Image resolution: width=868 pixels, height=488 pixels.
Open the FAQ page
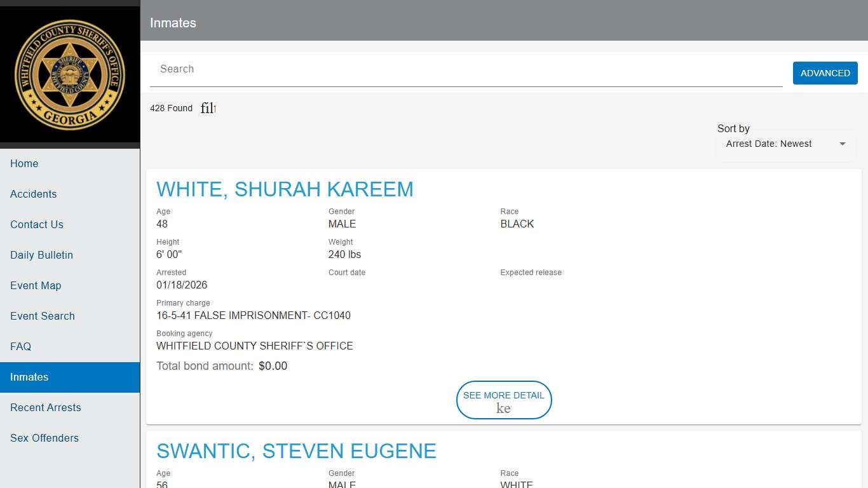[20, 346]
